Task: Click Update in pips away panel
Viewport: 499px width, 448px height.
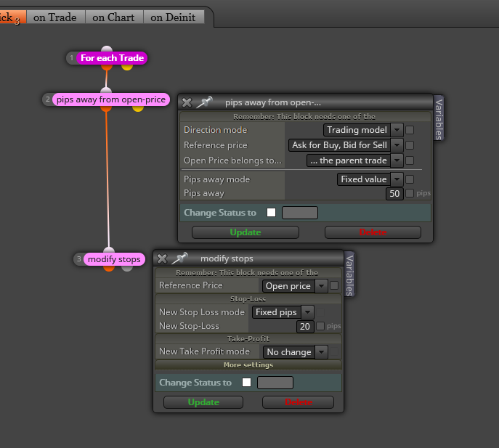Action: pyautogui.click(x=246, y=232)
